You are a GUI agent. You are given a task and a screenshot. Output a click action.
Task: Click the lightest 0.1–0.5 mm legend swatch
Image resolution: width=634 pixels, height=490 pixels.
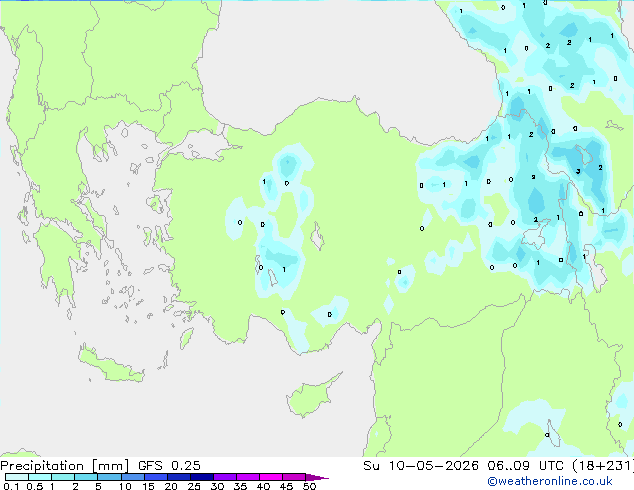point(17,477)
